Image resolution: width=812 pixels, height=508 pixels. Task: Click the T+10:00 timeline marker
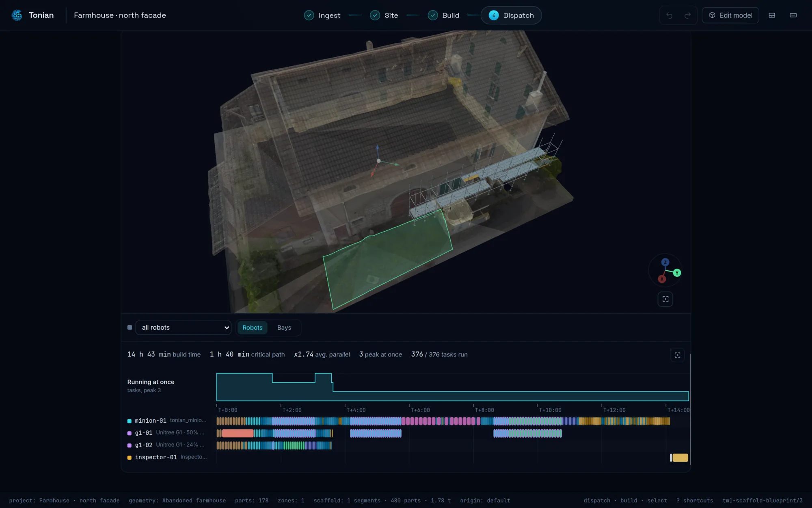tap(550, 410)
